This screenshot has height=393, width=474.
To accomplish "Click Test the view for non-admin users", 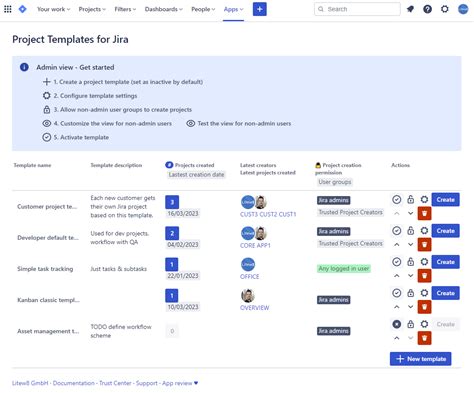I will tap(239, 124).
